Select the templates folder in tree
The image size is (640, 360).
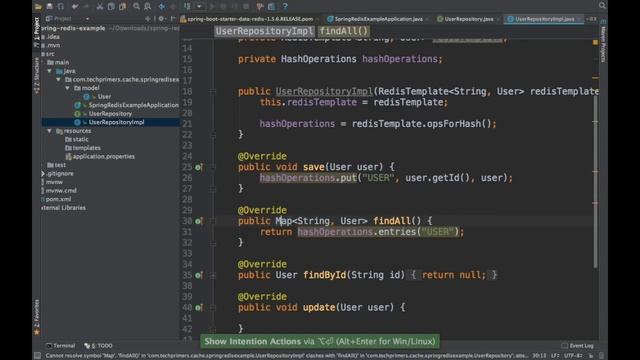[x=83, y=148]
